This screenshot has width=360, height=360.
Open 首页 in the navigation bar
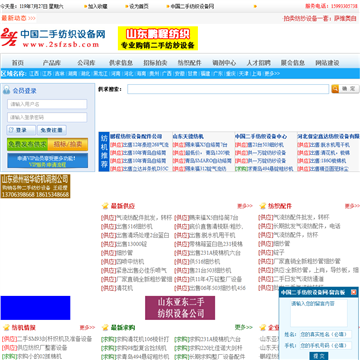pos(18,63)
